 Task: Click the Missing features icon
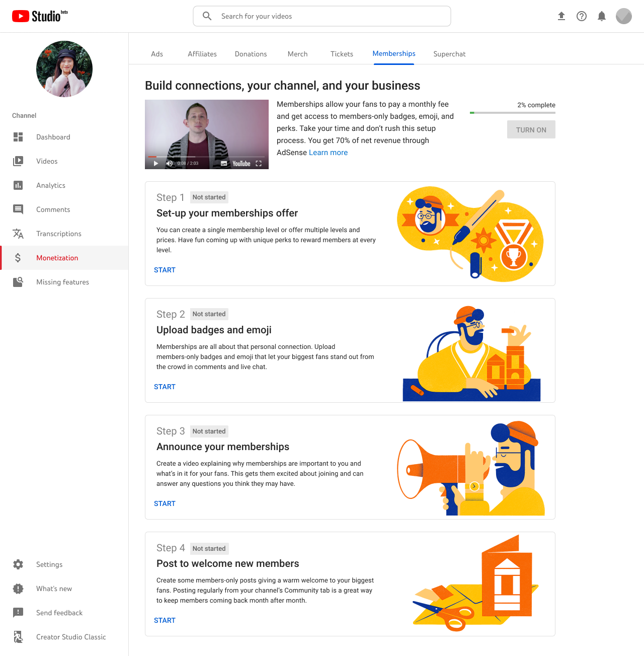coord(18,282)
